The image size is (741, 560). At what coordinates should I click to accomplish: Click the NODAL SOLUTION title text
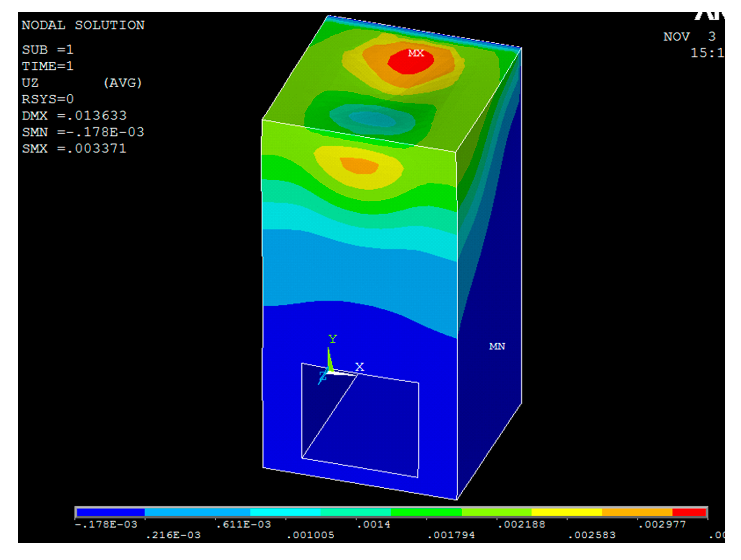83,25
